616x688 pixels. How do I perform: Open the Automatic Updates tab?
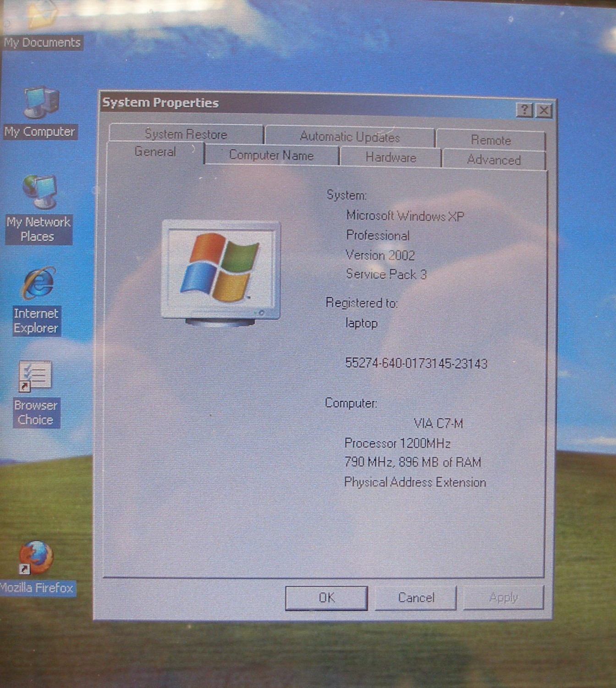coord(350,137)
